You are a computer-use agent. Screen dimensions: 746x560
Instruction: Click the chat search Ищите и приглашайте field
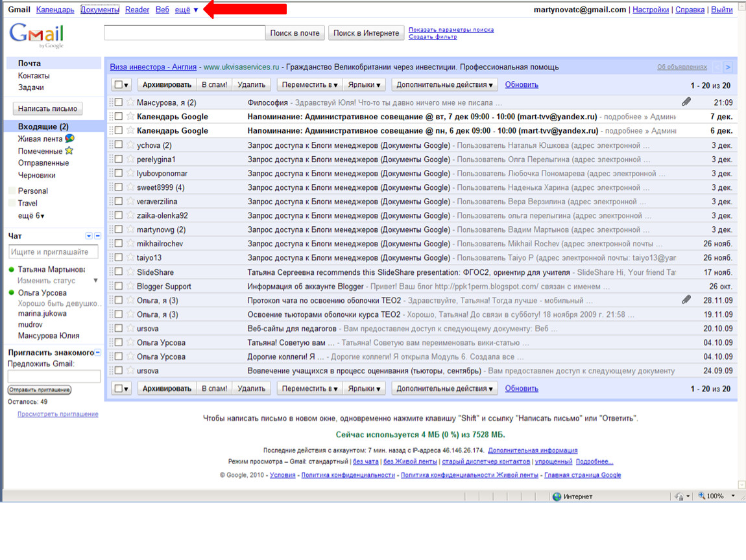[x=53, y=251]
